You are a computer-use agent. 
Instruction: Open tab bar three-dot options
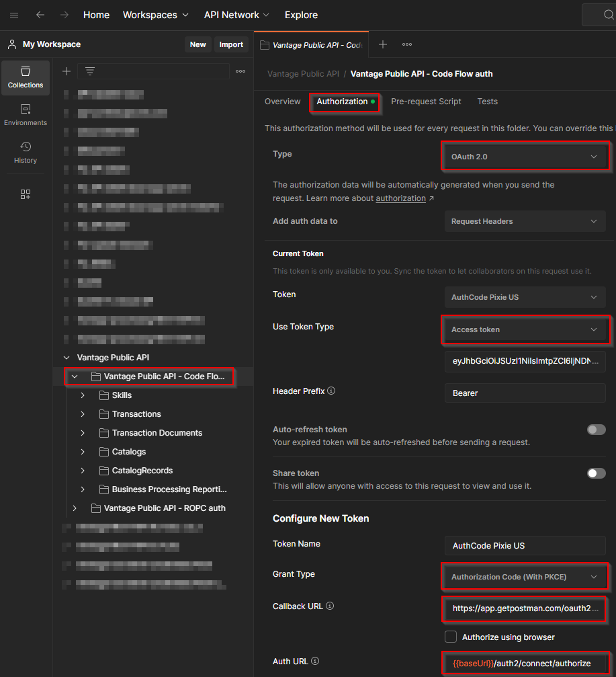407,44
